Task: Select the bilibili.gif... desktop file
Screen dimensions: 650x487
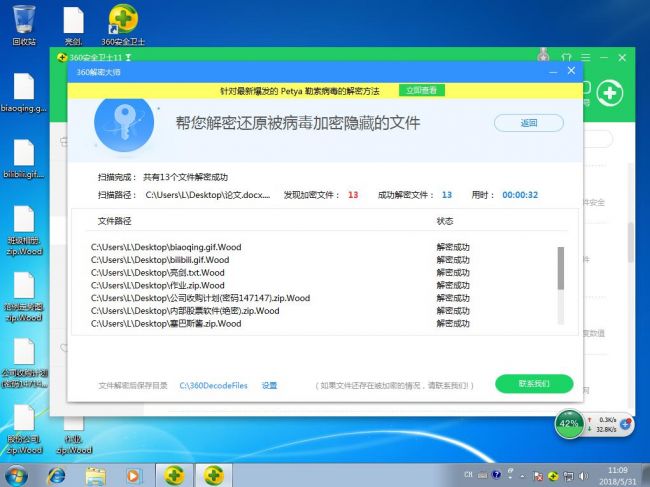Action: (x=24, y=159)
